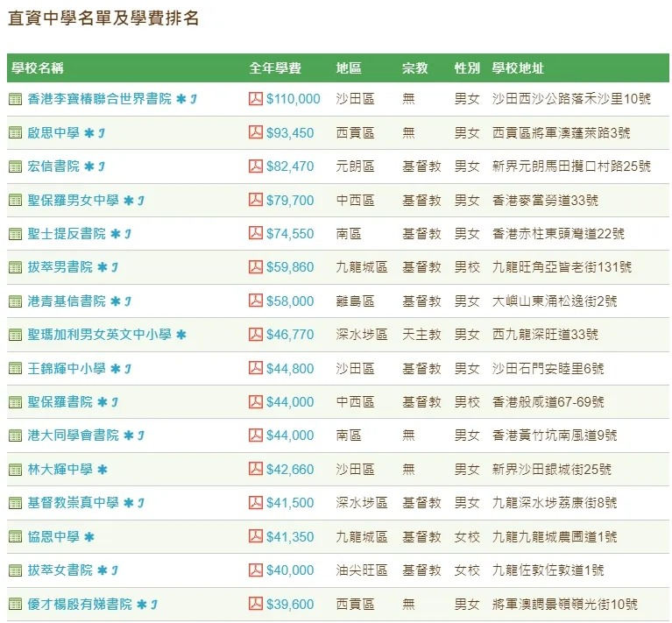This screenshot has width=672, height=623.
Task: Open the 優才楊殷有娣書院 school link
Action: (x=80, y=604)
